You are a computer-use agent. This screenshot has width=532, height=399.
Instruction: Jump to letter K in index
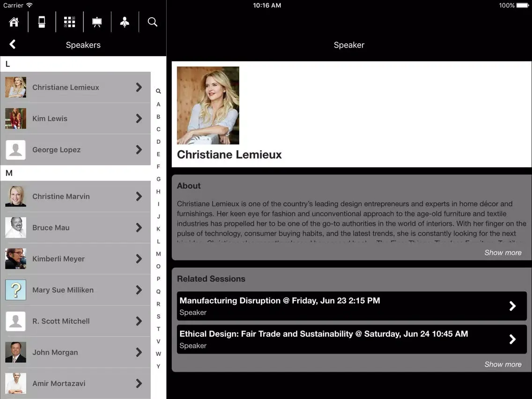point(158,229)
